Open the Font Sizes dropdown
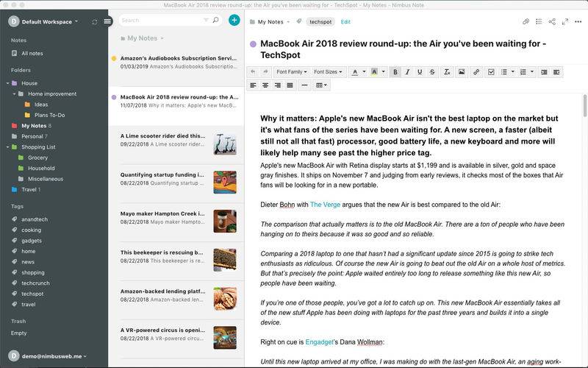 point(328,71)
